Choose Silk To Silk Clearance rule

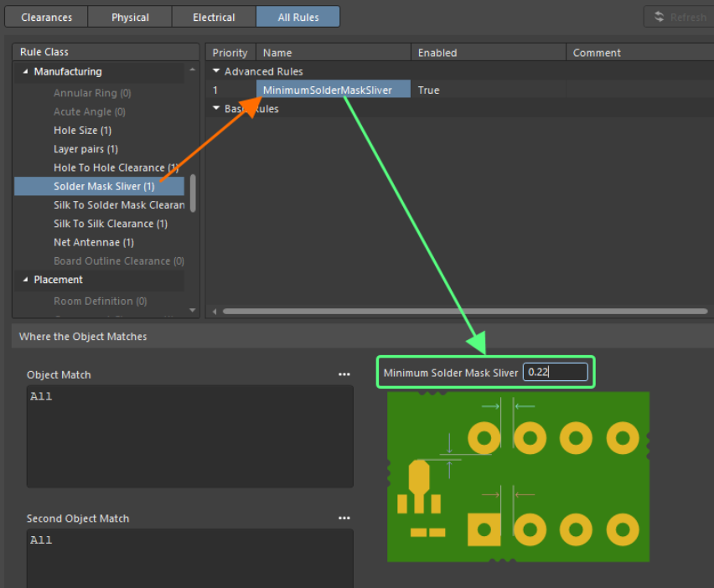point(110,224)
